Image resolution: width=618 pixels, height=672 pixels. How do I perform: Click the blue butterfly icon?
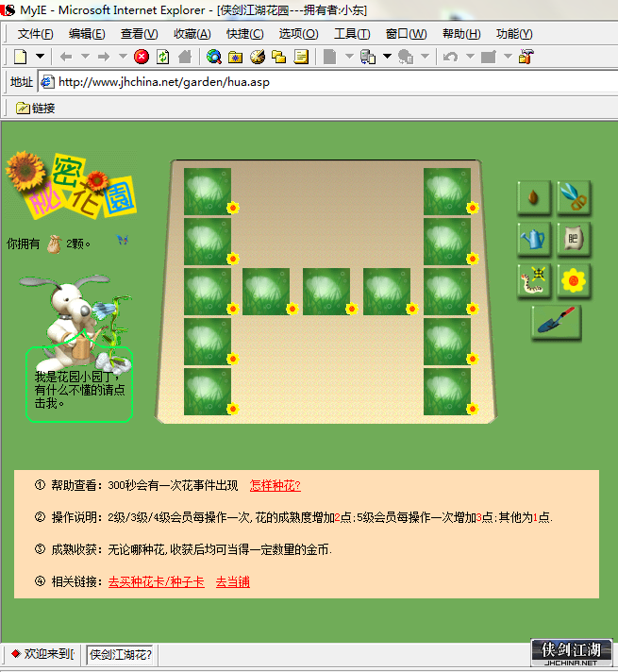(x=123, y=240)
